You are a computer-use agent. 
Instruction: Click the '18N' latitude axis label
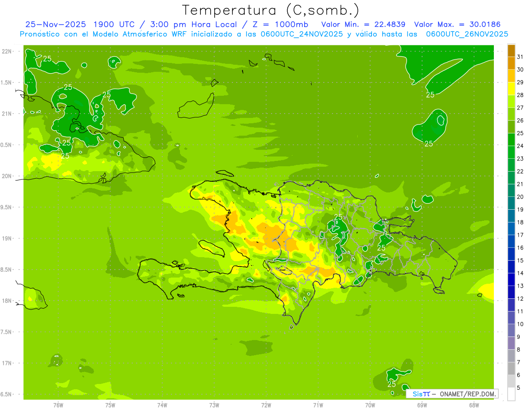pyautogui.click(x=6, y=301)
